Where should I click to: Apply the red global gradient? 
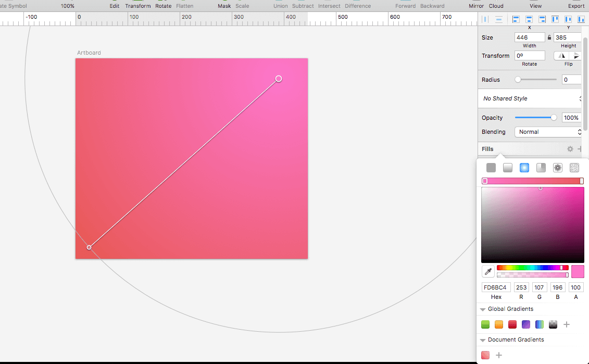(x=512, y=324)
